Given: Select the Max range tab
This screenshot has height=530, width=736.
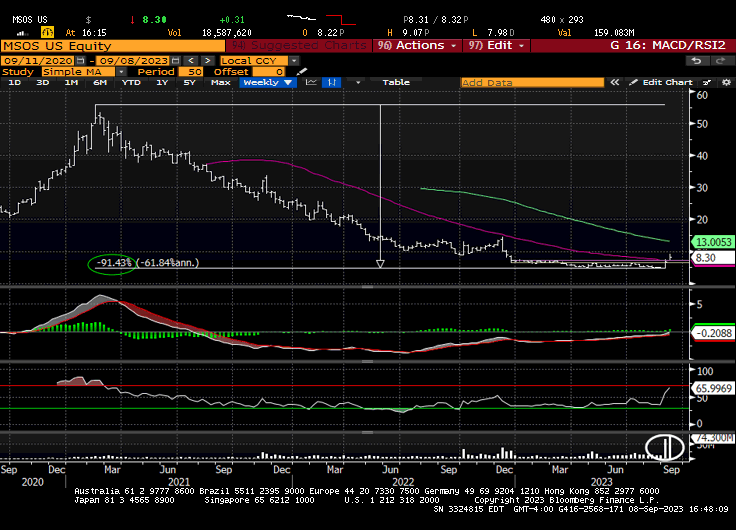Looking at the screenshot, I should (x=221, y=82).
